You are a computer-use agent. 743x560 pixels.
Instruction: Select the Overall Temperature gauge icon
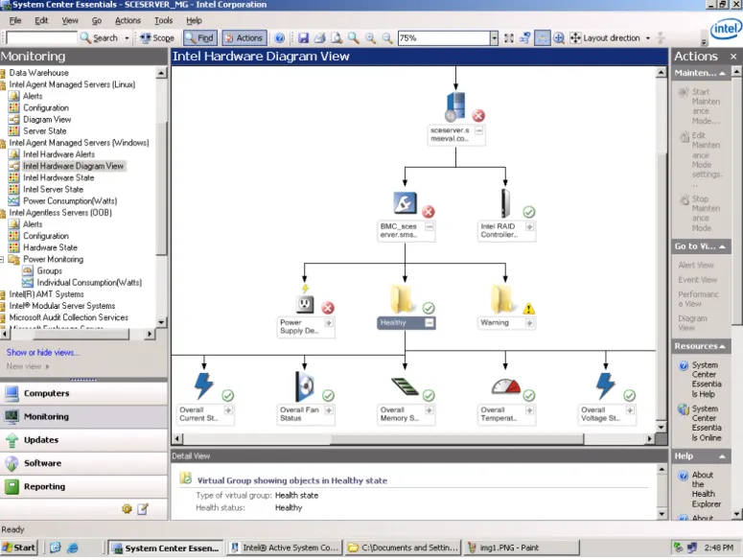[x=505, y=386]
